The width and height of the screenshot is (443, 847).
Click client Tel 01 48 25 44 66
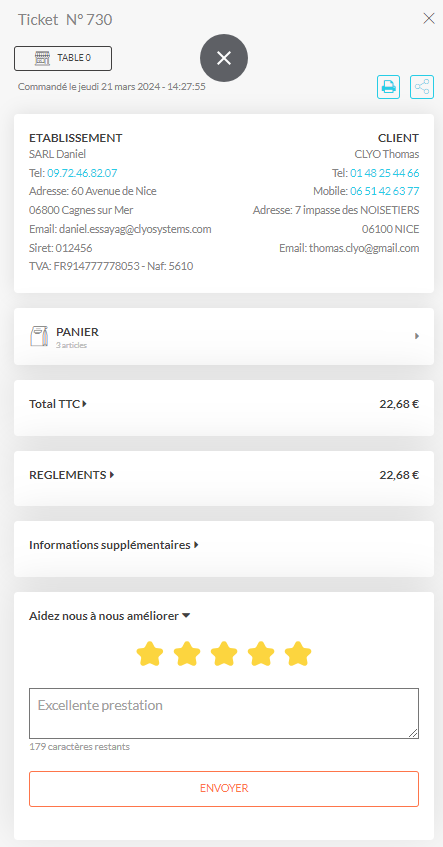[385, 173]
